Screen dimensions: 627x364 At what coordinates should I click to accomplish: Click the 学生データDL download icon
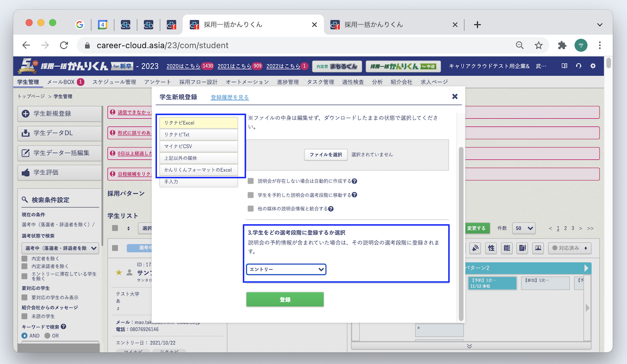click(25, 134)
